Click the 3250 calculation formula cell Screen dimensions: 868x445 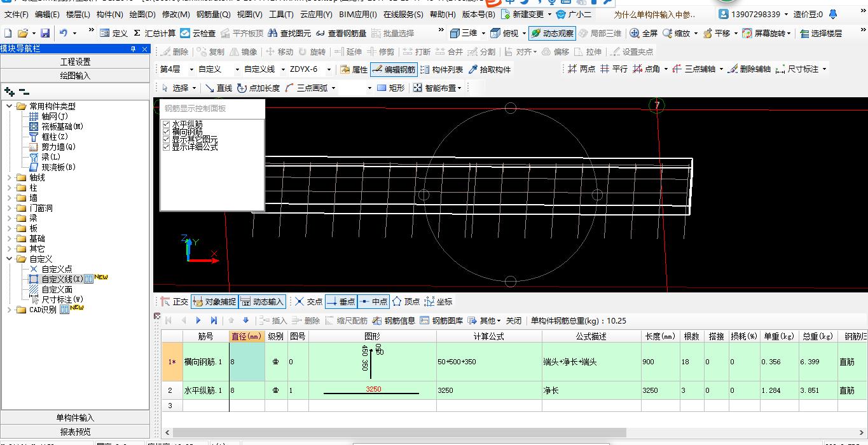tap(488, 390)
